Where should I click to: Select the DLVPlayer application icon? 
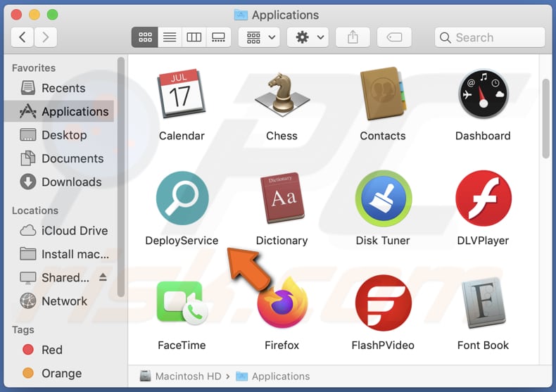[x=483, y=199]
